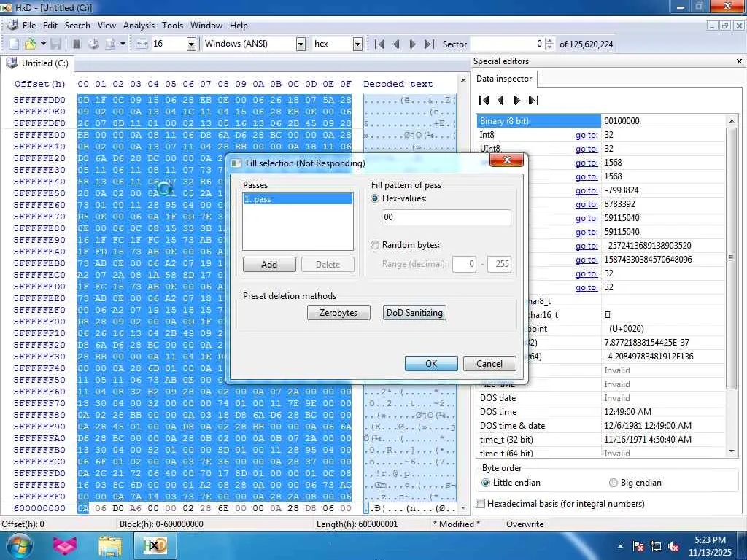The image size is (747, 560).
Task: Select the Untitled (C:) document tab
Action: (38, 63)
